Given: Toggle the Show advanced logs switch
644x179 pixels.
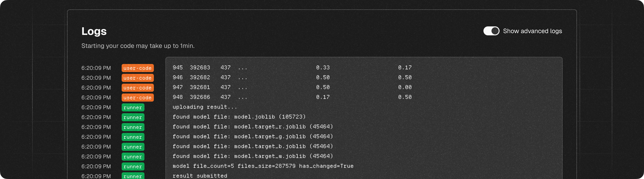Looking at the screenshot, I should [x=491, y=31].
